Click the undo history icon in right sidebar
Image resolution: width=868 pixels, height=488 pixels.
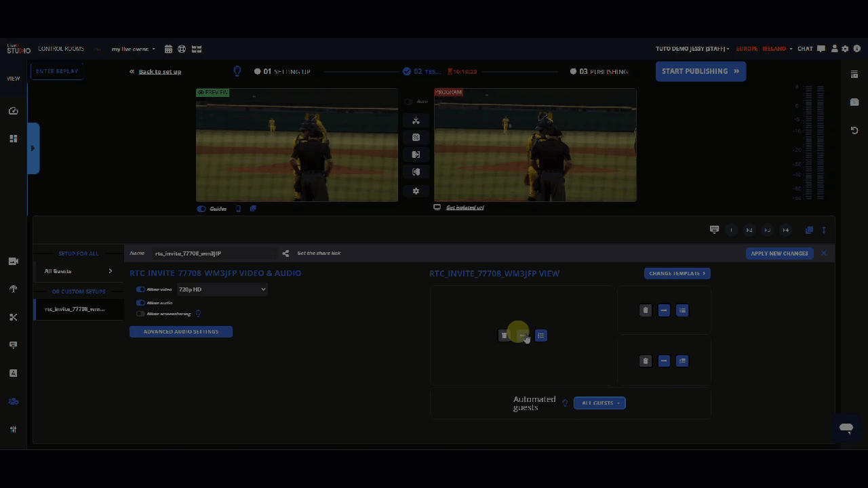[x=854, y=130]
